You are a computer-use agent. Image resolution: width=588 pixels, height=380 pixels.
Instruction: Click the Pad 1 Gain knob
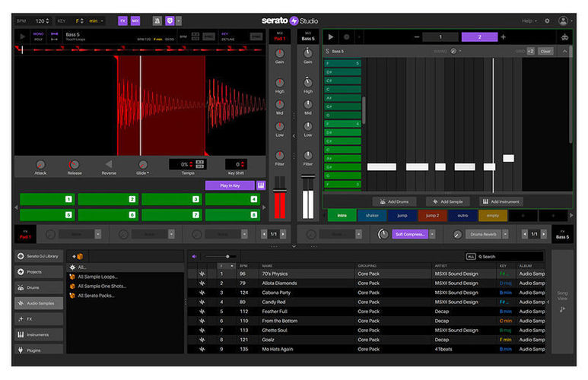279,53
